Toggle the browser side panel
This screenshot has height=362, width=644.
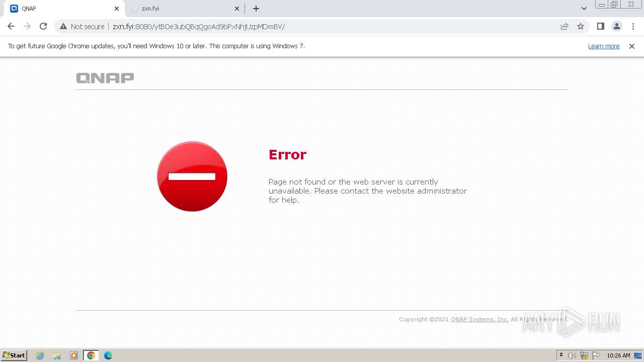point(600,26)
